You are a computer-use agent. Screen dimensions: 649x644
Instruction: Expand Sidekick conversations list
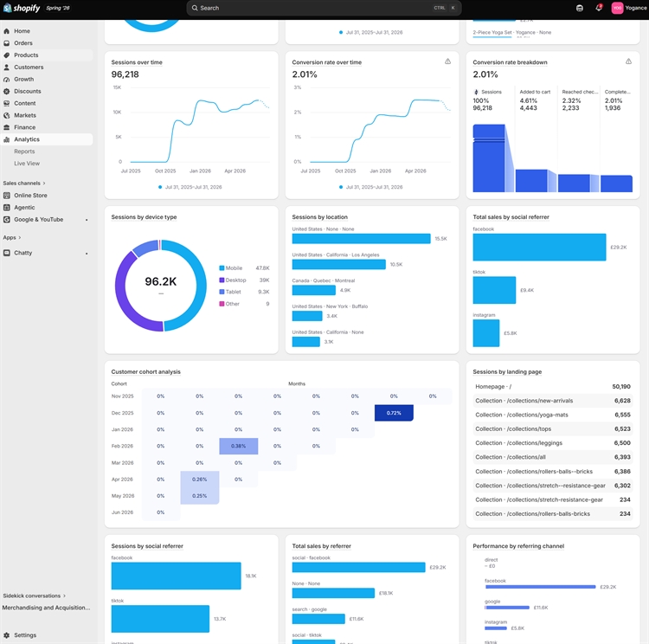(34, 596)
